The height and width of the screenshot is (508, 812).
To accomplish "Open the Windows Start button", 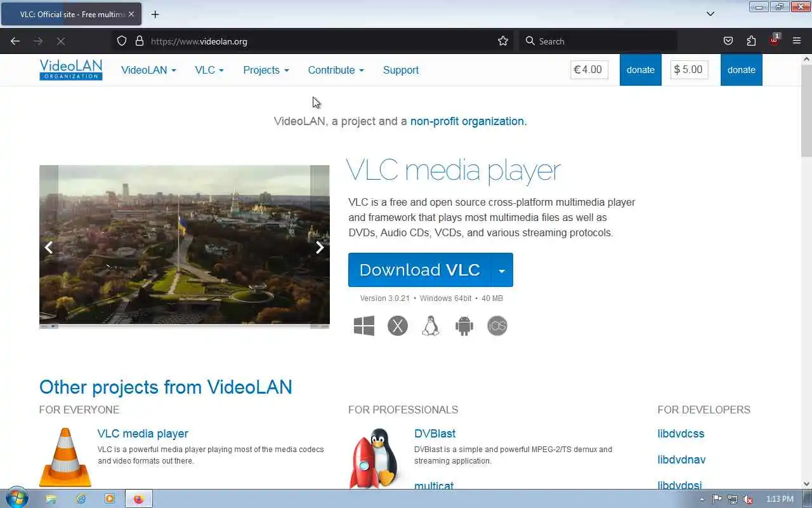I will [16, 498].
